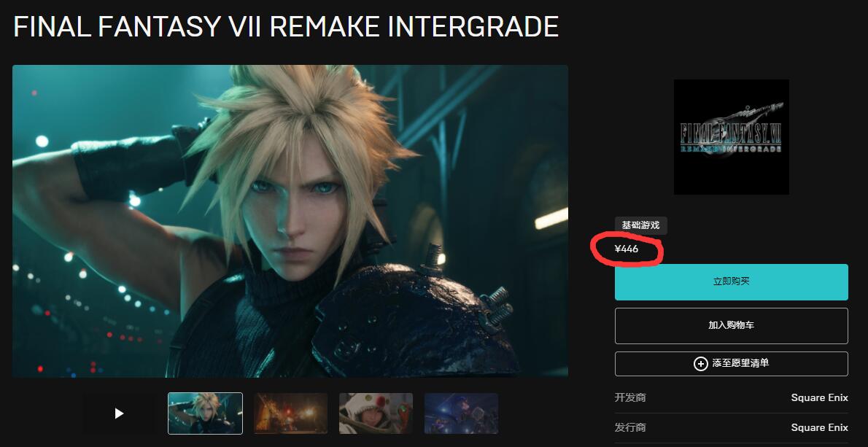The height and width of the screenshot is (447, 868).
Task: Open the Final Fantasy VII Remake Intergrade logo image
Action: [732, 136]
